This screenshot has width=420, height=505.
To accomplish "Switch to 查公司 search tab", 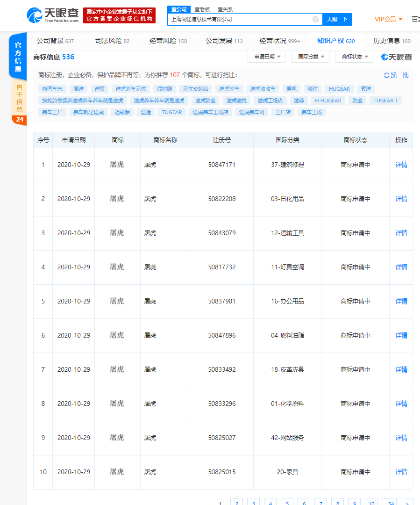I will tap(179, 9).
